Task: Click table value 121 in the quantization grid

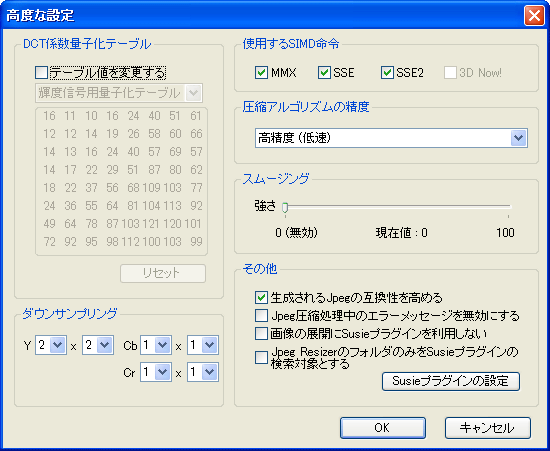Action: (x=151, y=224)
